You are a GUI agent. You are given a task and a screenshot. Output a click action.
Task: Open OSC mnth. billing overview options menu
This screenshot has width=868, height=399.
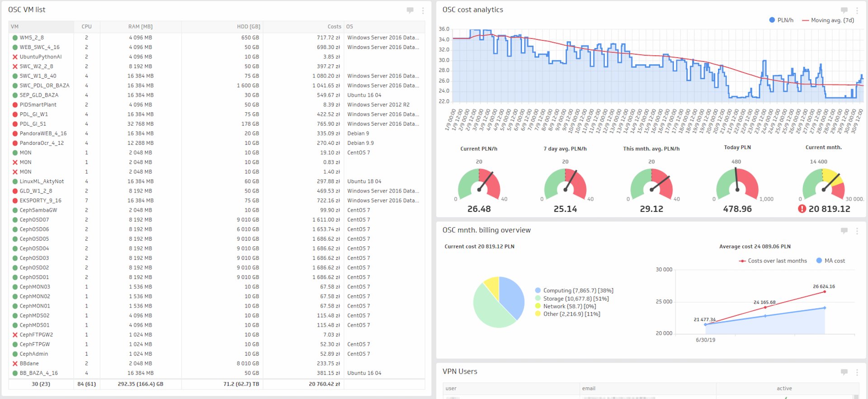(x=857, y=231)
